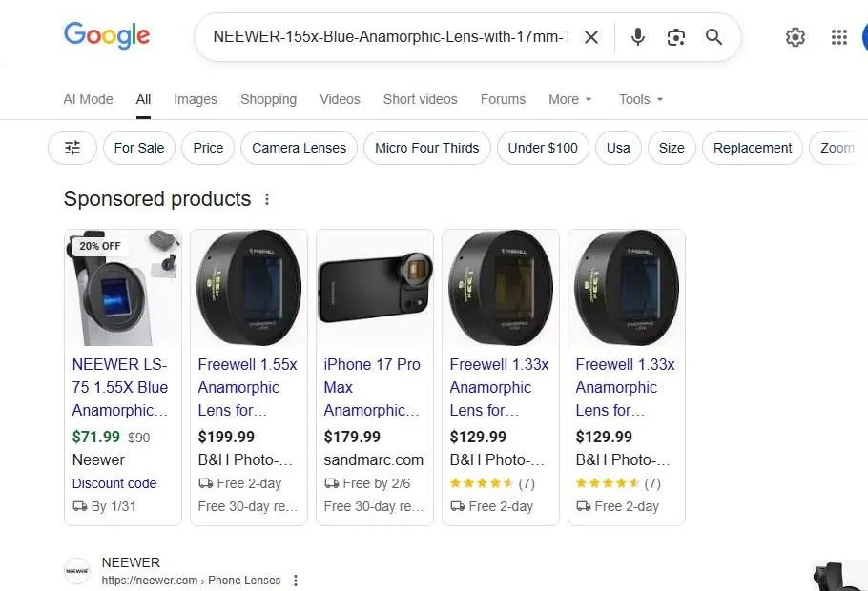Click the search magnifying glass icon

[713, 37]
